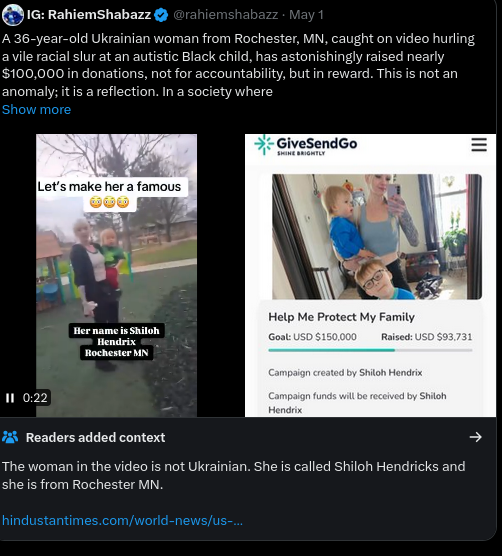Open the hindustantimes.com article link

click(x=122, y=521)
